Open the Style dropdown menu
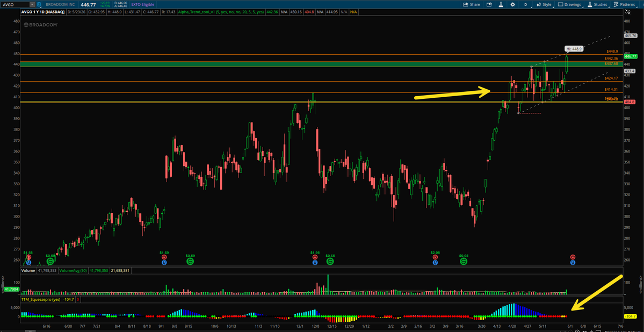 click(x=544, y=4)
